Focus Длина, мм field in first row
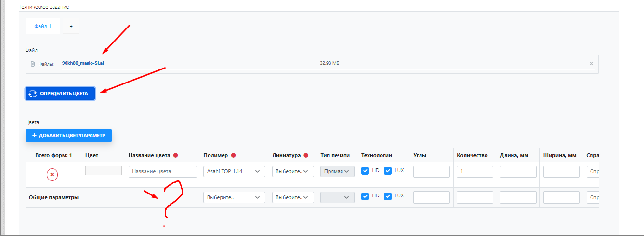 518,171
